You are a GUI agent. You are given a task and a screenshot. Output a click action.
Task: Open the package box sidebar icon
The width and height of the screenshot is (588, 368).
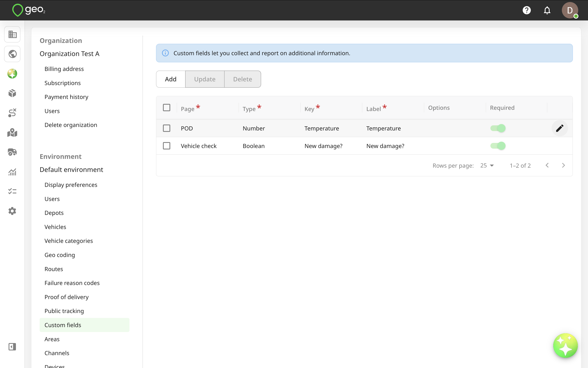(12, 93)
